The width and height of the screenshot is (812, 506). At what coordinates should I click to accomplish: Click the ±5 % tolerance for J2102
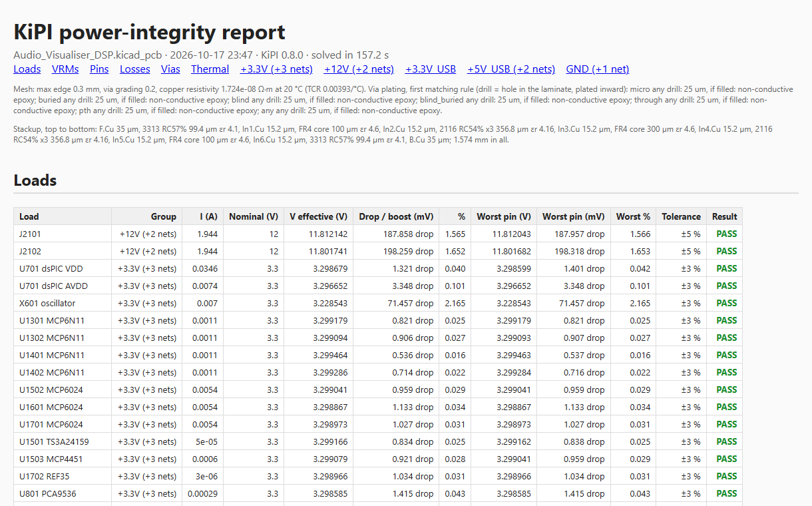[690, 251]
